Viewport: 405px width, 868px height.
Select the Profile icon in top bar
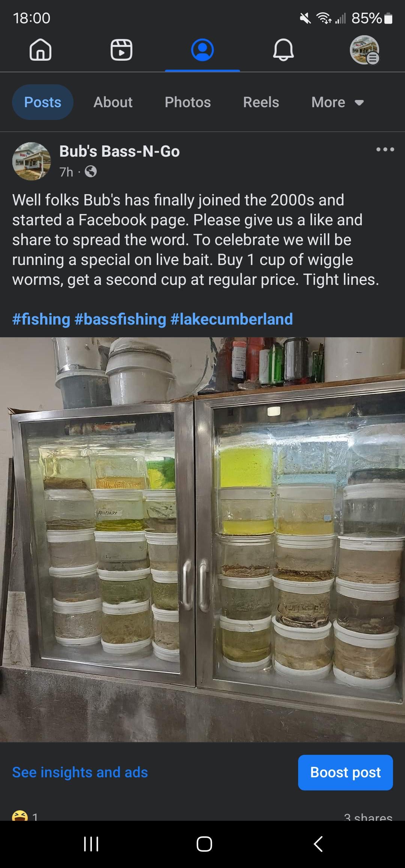click(x=202, y=49)
